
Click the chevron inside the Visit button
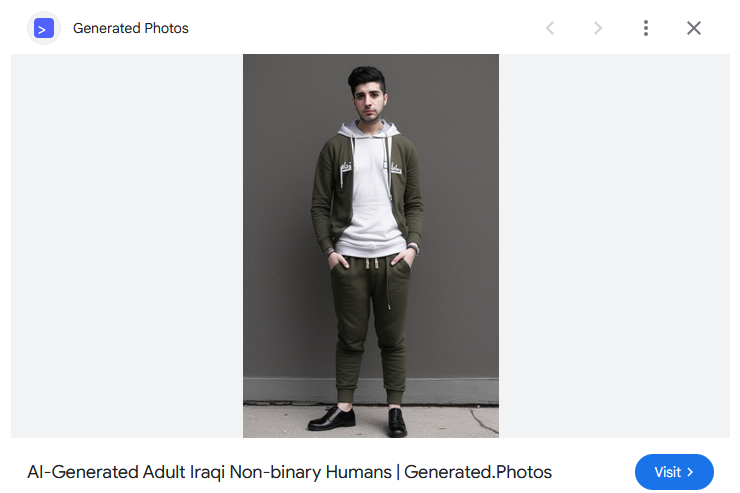coord(690,472)
